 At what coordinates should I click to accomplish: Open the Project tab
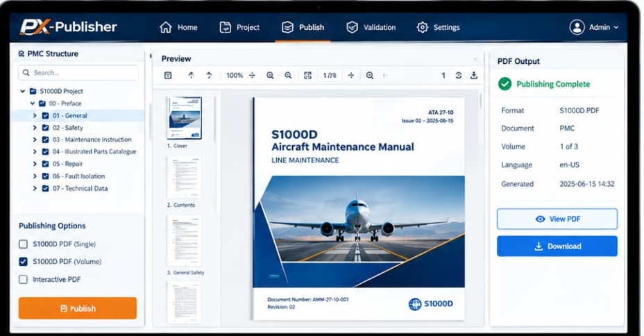click(239, 28)
